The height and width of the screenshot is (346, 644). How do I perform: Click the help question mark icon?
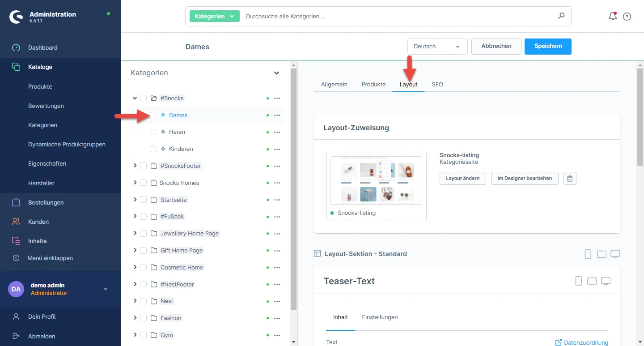click(627, 17)
